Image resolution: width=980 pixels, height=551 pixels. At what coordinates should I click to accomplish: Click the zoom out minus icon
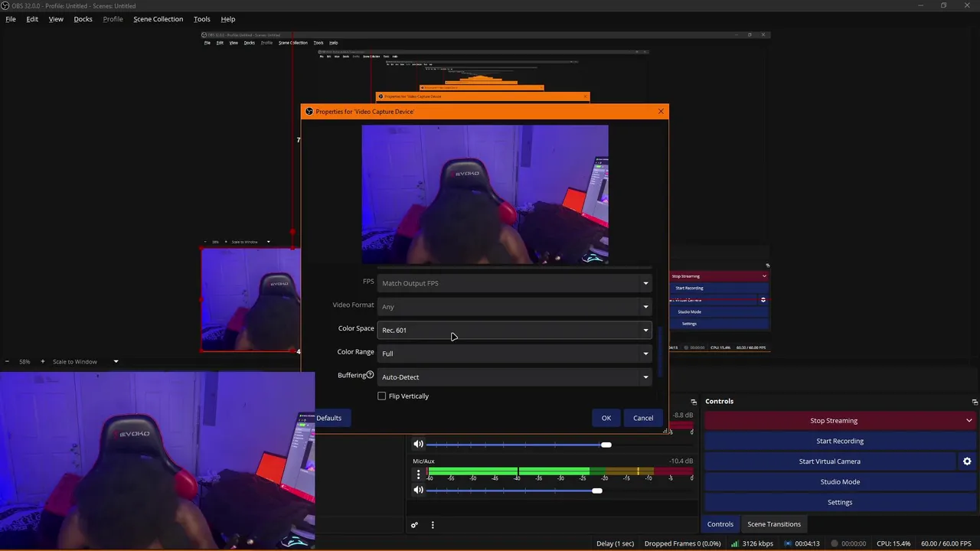(x=8, y=361)
